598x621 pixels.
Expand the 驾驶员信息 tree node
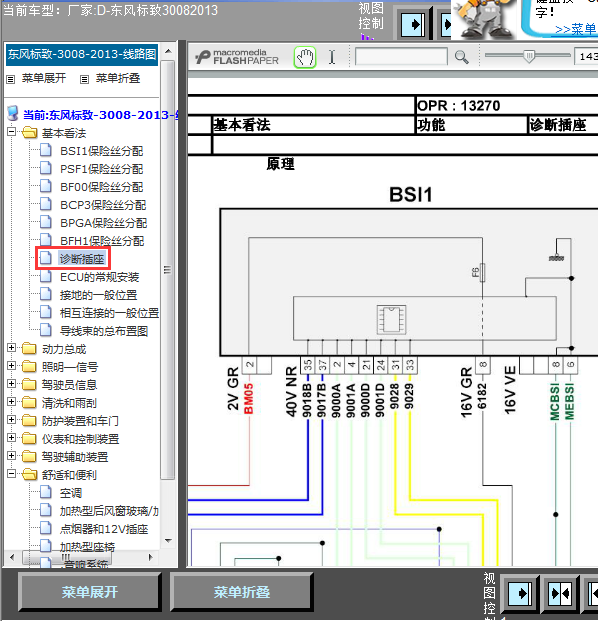point(11,383)
